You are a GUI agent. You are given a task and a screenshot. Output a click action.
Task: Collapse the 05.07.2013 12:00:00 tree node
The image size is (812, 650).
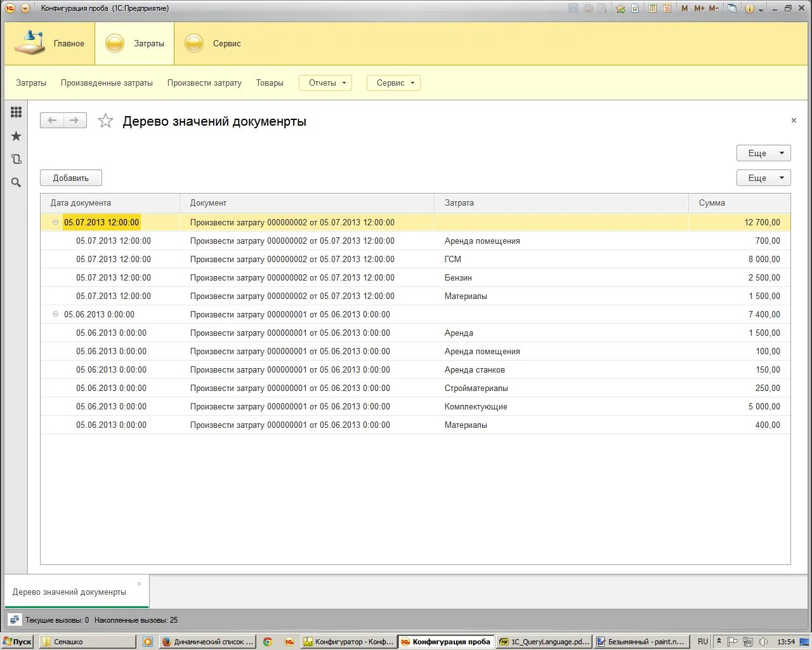click(x=55, y=222)
